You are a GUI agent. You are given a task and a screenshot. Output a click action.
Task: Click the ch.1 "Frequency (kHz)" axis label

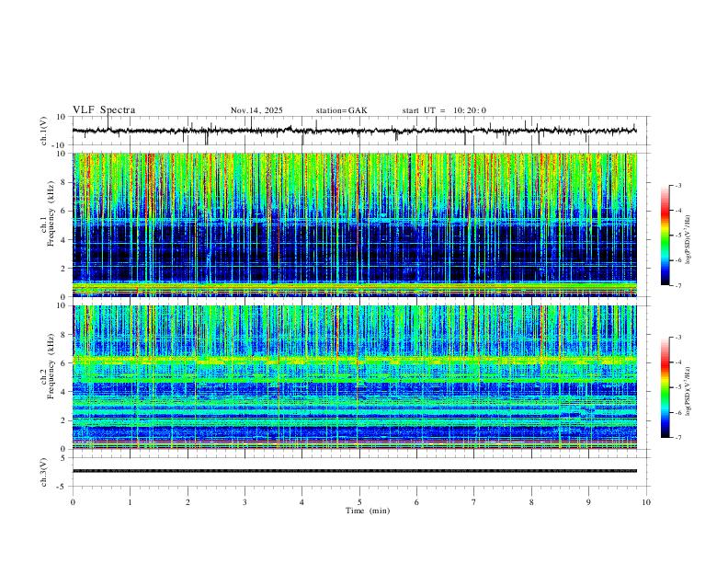click(x=51, y=213)
